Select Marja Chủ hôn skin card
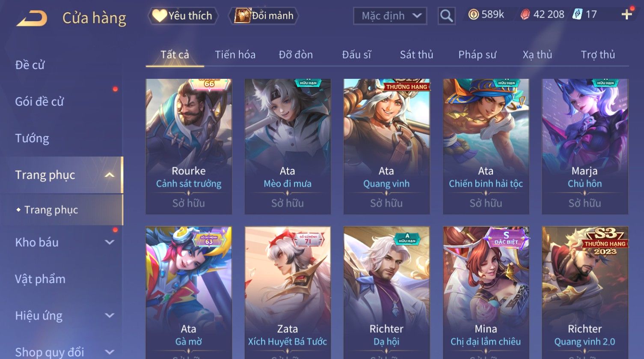644x359 pixels. point(585,147)
